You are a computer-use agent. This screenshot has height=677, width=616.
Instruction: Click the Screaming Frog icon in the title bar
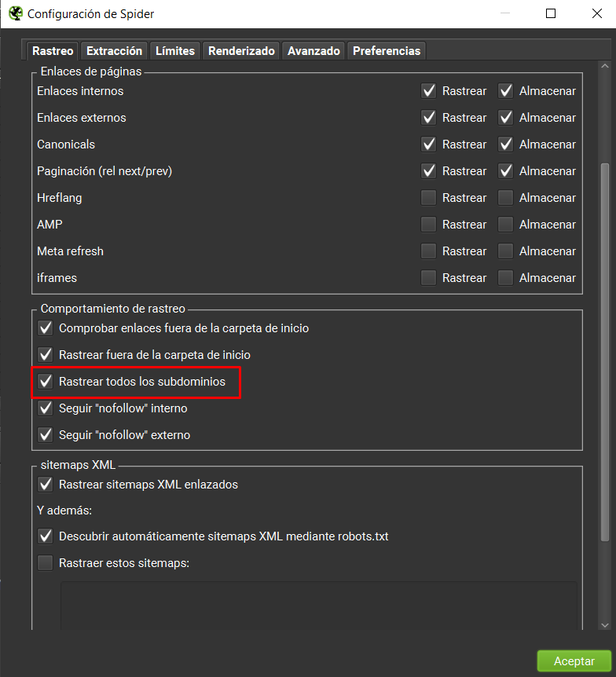click(x=15, y=13)
